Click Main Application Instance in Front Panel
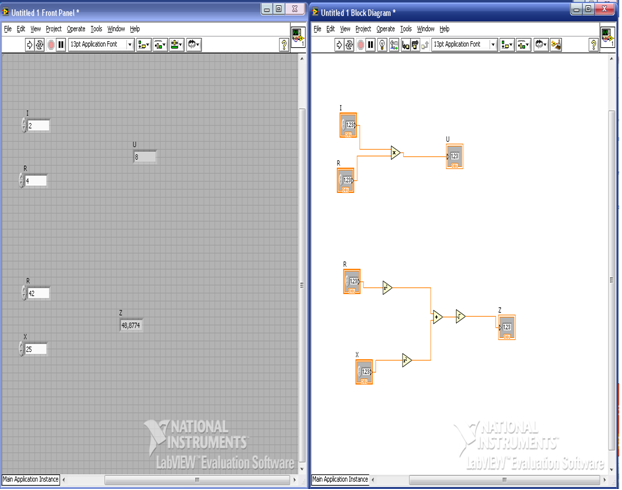The height and width of the screenshot is (490, 622). (30, 480)
